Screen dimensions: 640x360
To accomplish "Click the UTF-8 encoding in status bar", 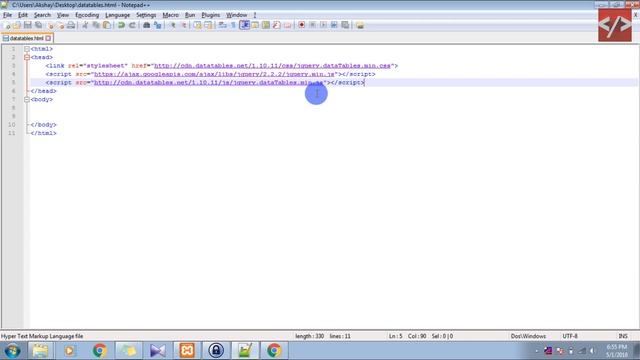I will (x=570, y=336).
